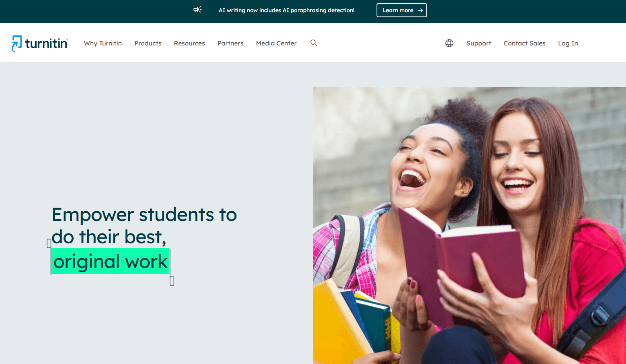The image size is (626, 364).
Task: Expand the Resources menu
Action: (189, 43)
